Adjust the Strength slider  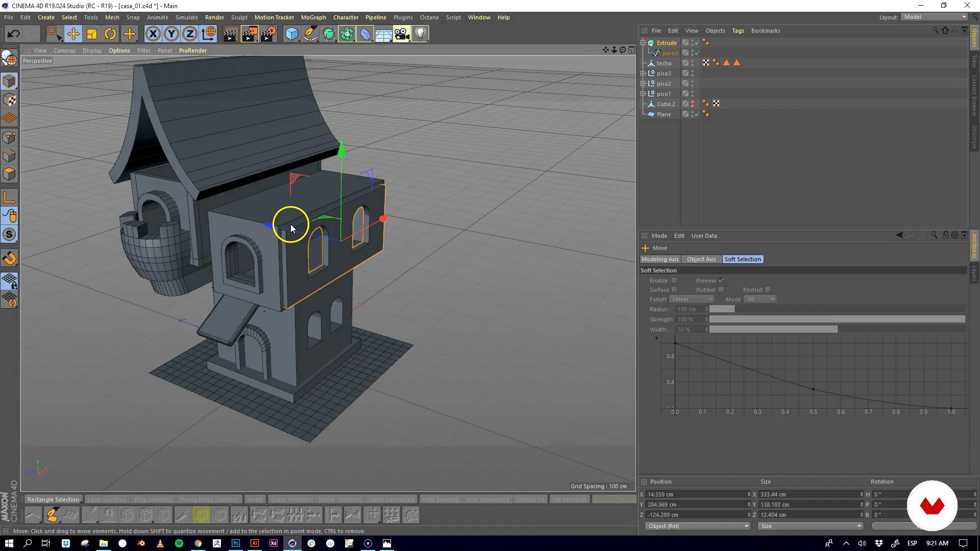click(x=837, y=319)
